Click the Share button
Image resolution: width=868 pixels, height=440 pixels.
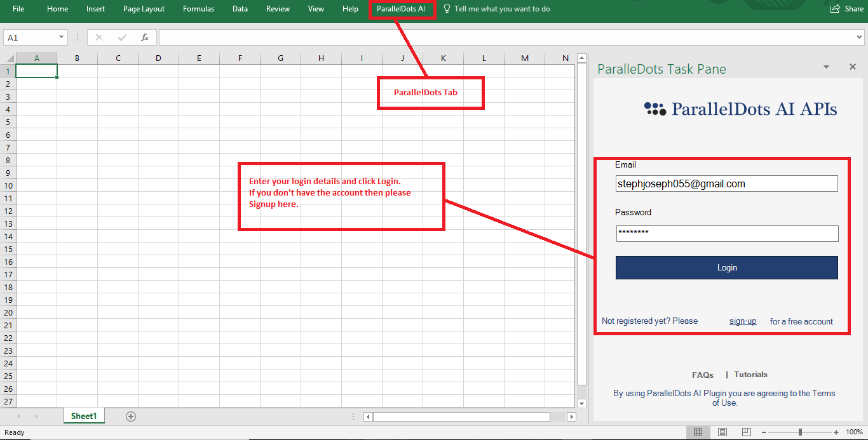pos(847,9)
